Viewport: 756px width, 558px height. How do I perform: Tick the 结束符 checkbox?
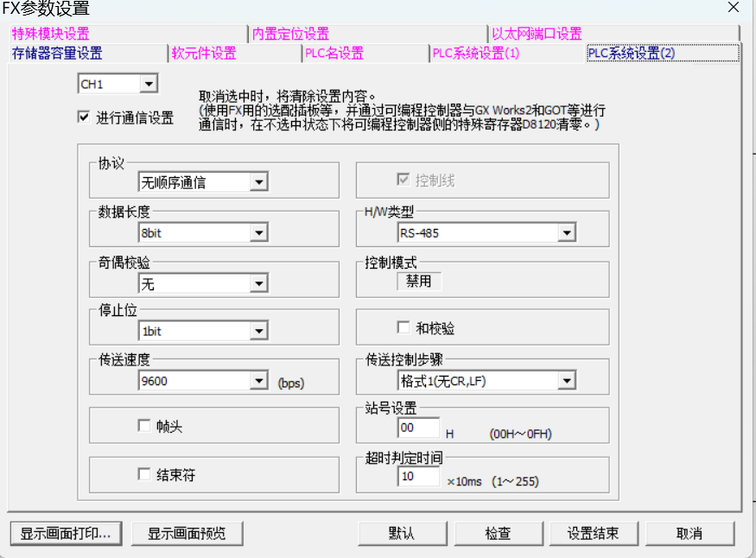tap(144, 474)
